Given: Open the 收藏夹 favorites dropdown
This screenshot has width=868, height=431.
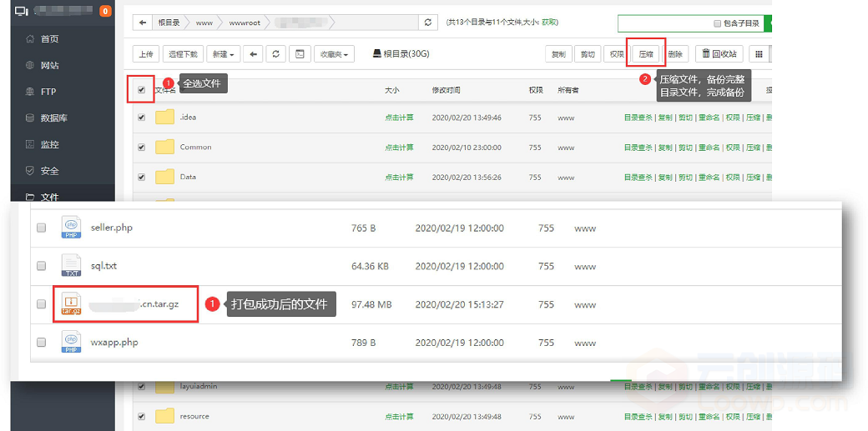Looking at the screenshot, I should [x=335, y=54].
